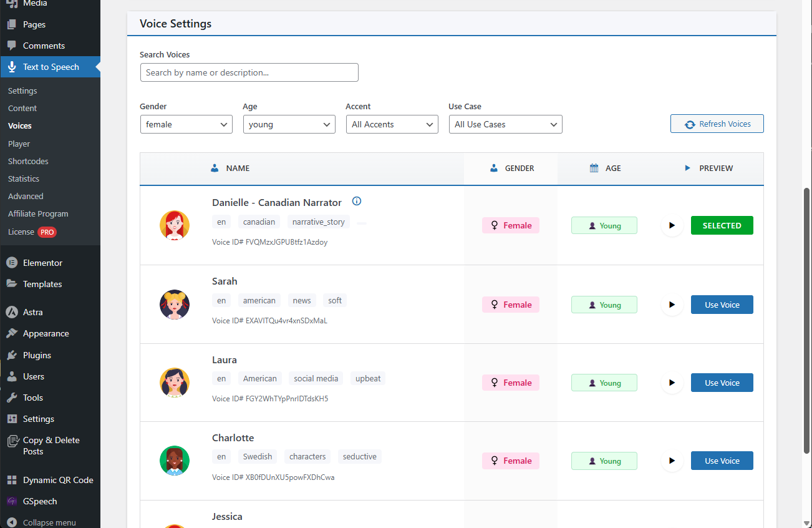
Task: Click Laura's avatar thumbnail
Action: point(175,383)
